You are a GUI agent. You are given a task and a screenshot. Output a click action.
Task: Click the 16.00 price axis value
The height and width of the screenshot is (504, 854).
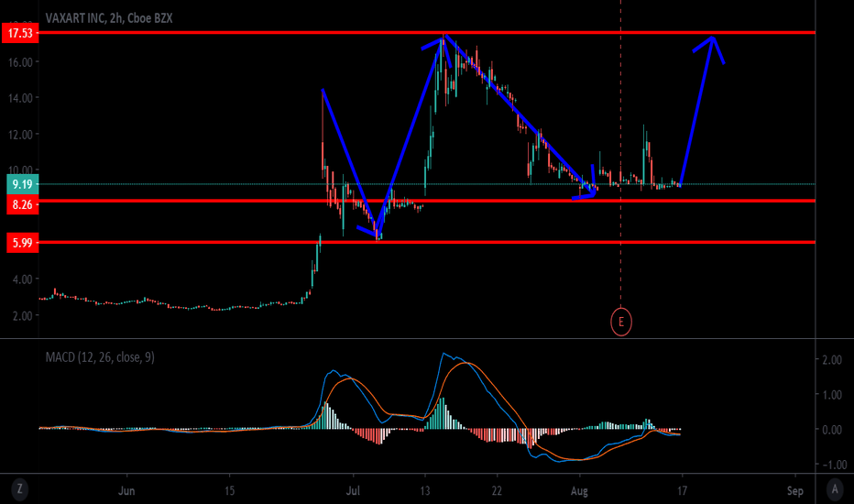pos(20,62)
